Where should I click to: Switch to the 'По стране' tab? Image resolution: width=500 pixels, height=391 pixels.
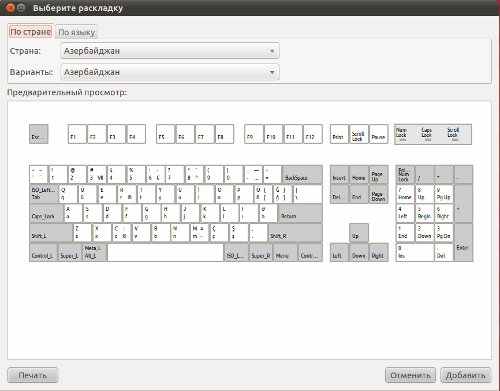[30, 32]
